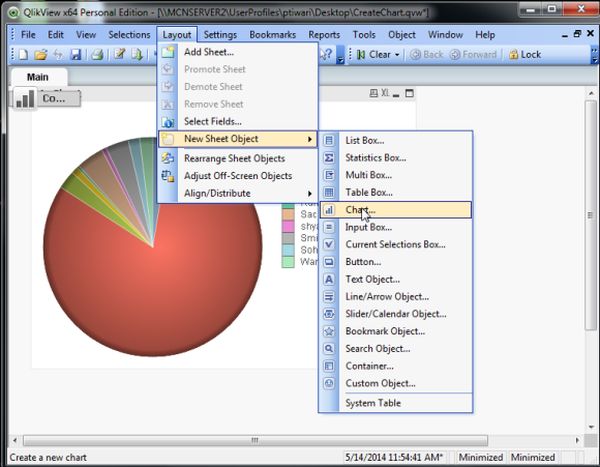The image size is (600, 467).
Task: Switch to the Main sheet tab
Action: 38,77
